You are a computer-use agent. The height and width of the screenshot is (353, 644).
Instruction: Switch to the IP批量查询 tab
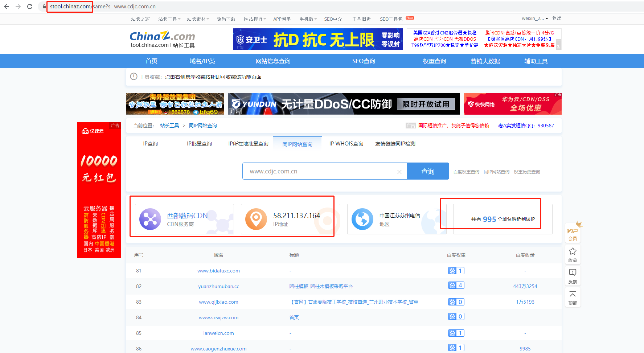(199, 144)
